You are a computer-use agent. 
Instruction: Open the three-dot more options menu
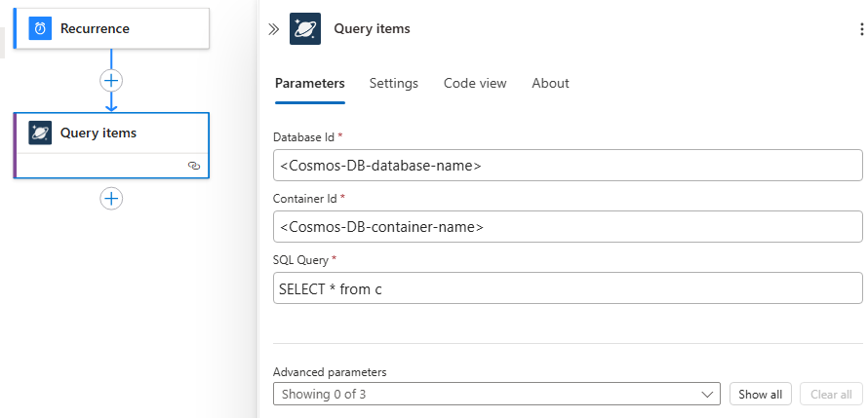point(860,29)
